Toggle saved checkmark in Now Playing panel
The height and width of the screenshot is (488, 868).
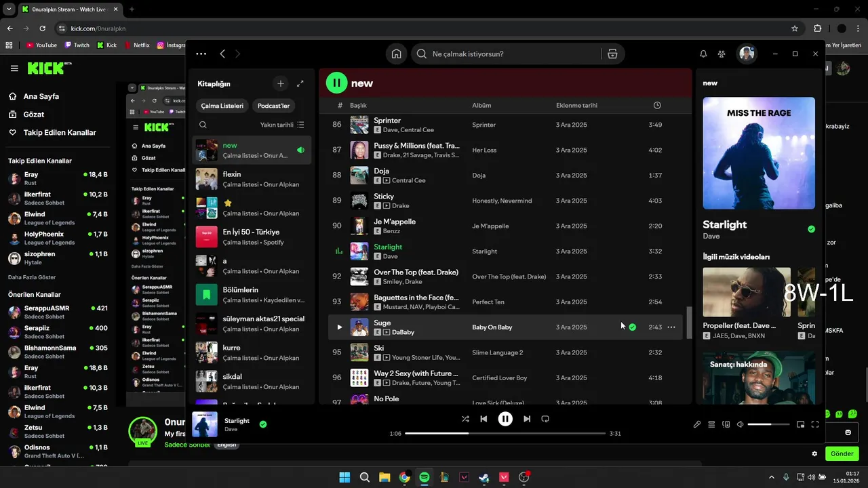[811, 229]
